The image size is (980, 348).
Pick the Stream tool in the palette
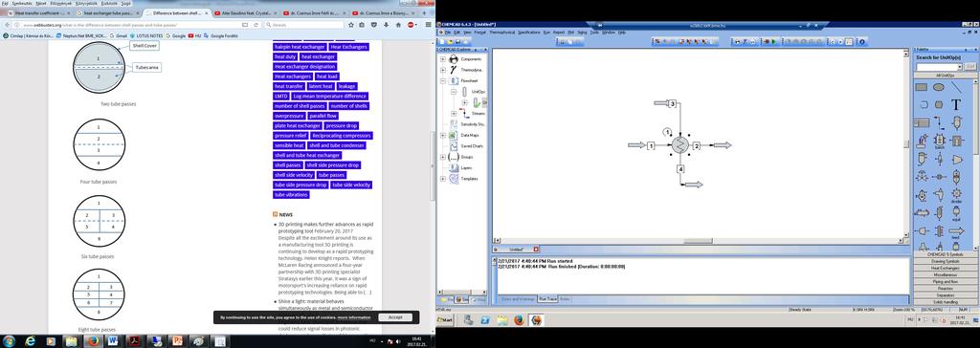tap(956, 87)
